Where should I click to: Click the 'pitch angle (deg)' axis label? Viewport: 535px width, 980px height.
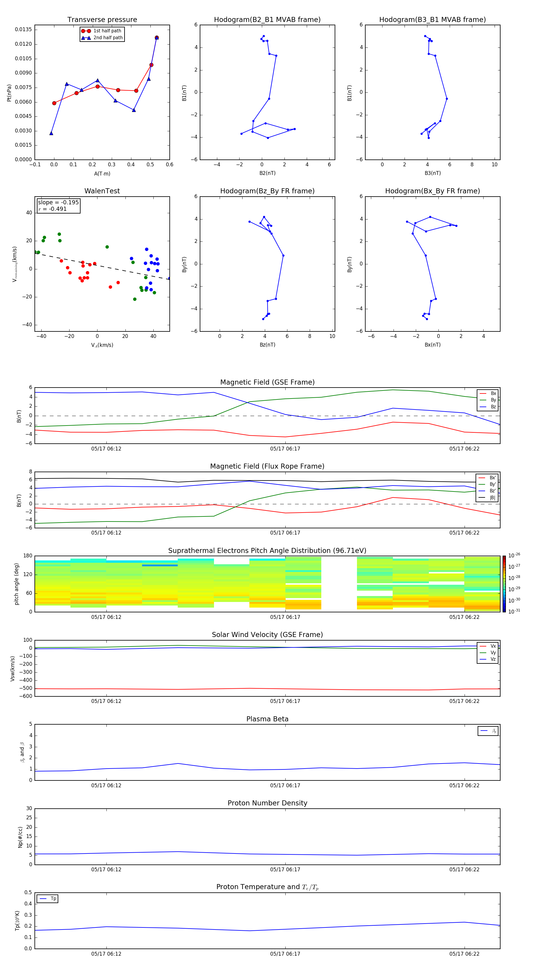pos(16,584)
